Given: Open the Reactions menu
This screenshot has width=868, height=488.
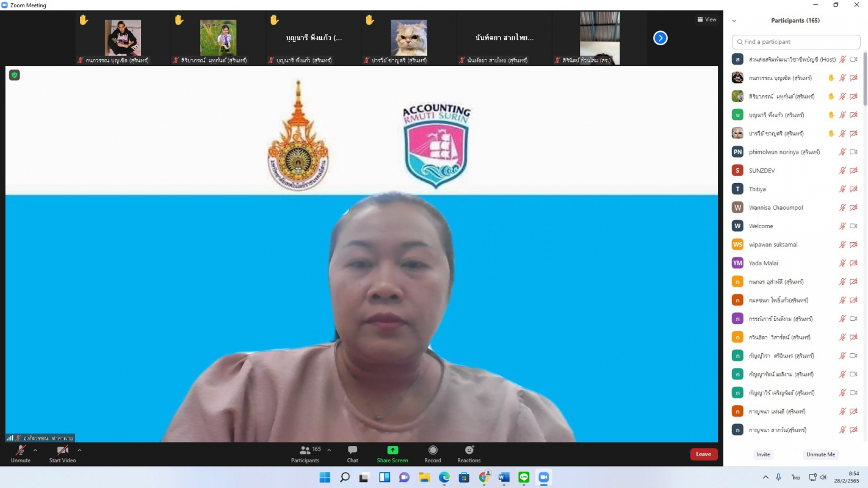Looking at the screenshot, I should [x=469, y=454].
